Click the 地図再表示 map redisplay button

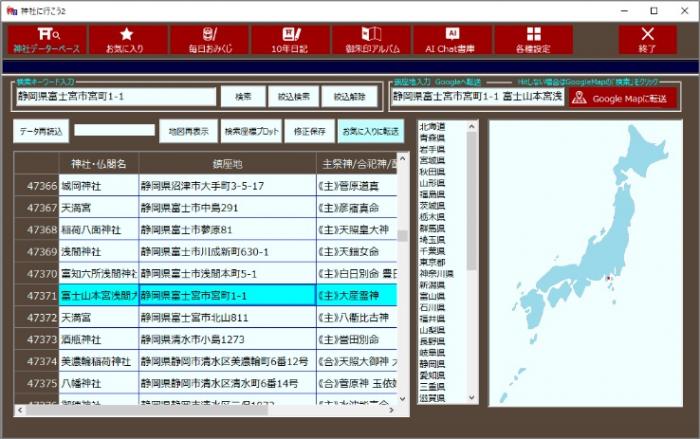(188, 131)
